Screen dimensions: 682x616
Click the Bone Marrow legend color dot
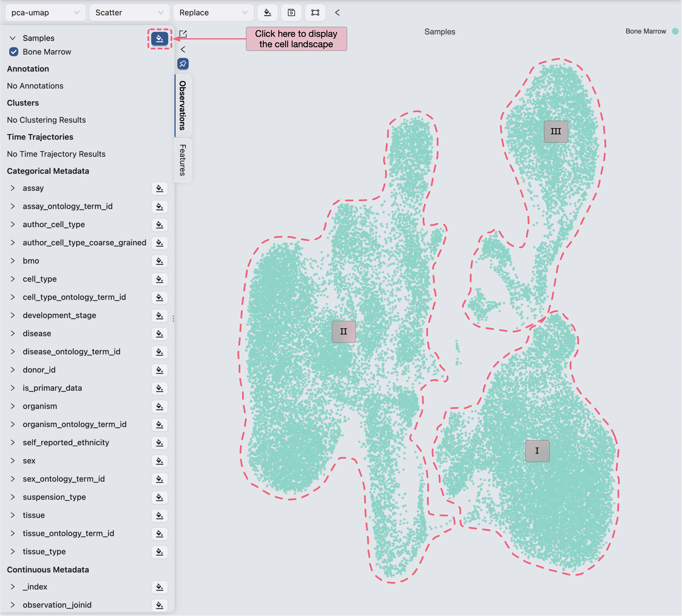[675, 31]
